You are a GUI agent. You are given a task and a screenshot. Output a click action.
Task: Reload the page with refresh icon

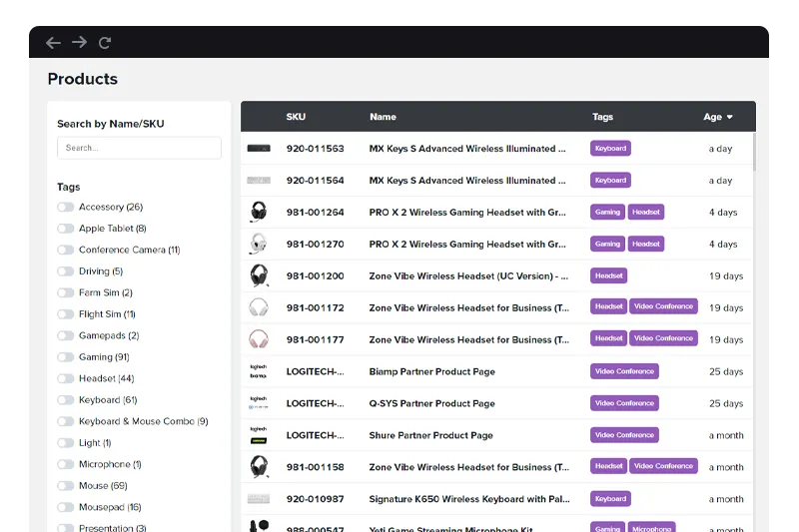[105, 43]
